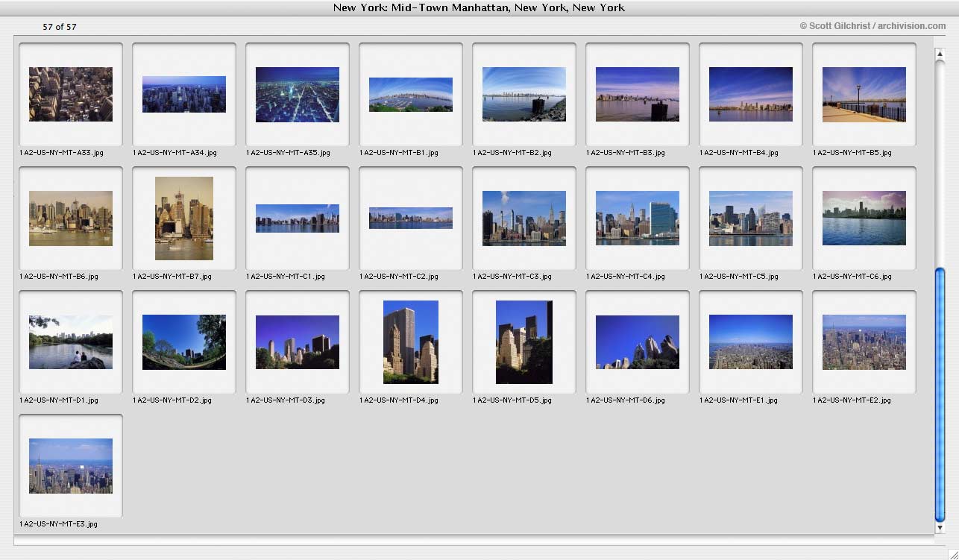Image resolution: width=959 pixels, height=560 pixels.
Task: Click the blue vertical scrollbar thumb
Action: (940, 394)
